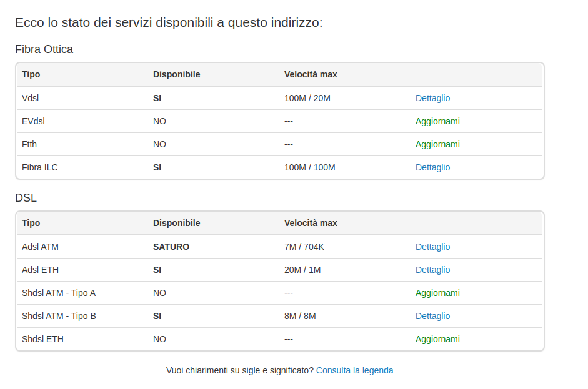Click Aggiornami for Shdsl ETH row
The height and width of the screenshot is (389, 588).
[x=437, y=339]
